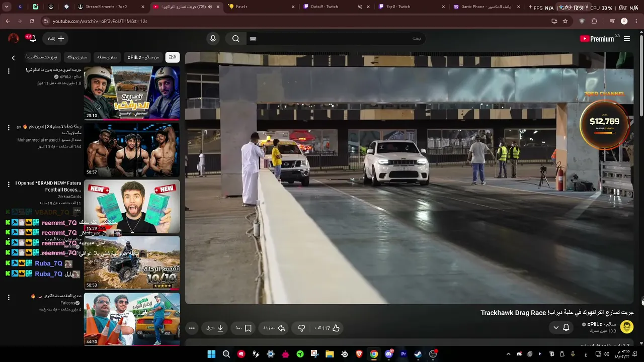Switch to Google Chrome in the taskbar
The image size is (644, 362).
[374, 354]
